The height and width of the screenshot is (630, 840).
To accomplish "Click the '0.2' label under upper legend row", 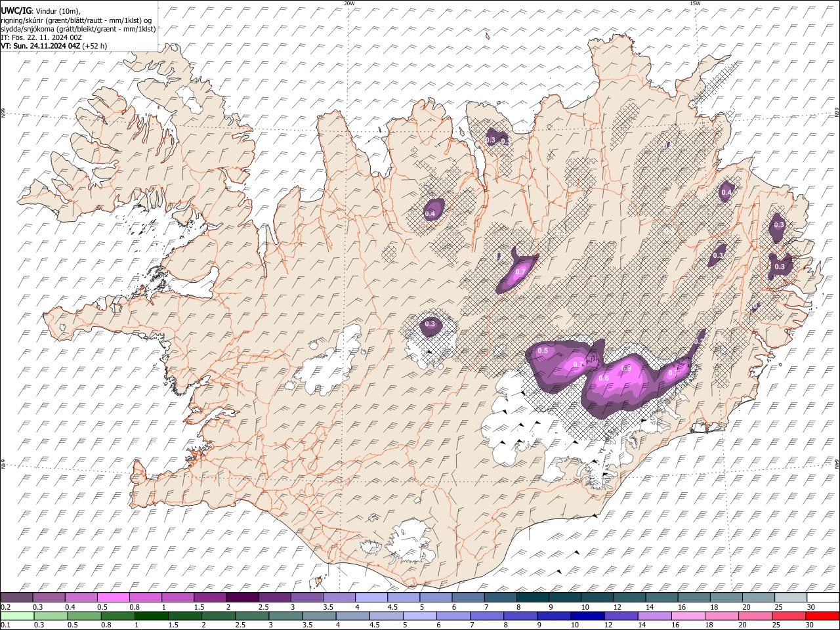I will tap(5, 608).
